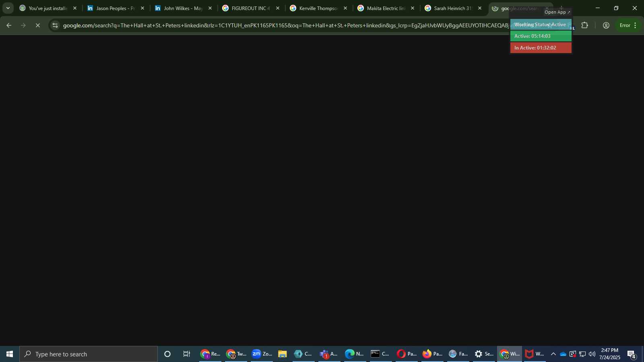Viewport: 644px width, 362px height.
Task: Close the FIGUREOUT INC tab
Action: (277, 8)
